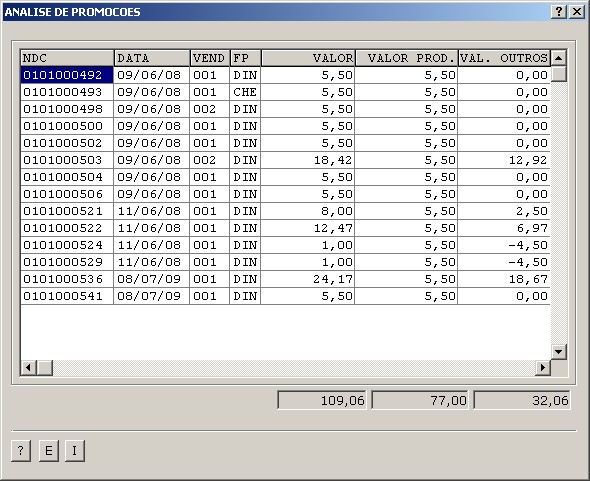Screen dimensions: 590x481
Task: Click the horizontal scrollbar right arrow
Action: coord(543,367)
